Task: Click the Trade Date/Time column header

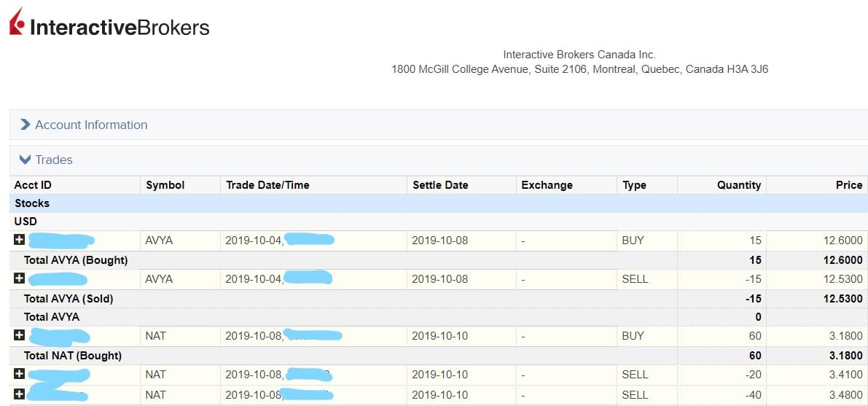Action: (267, 185)
